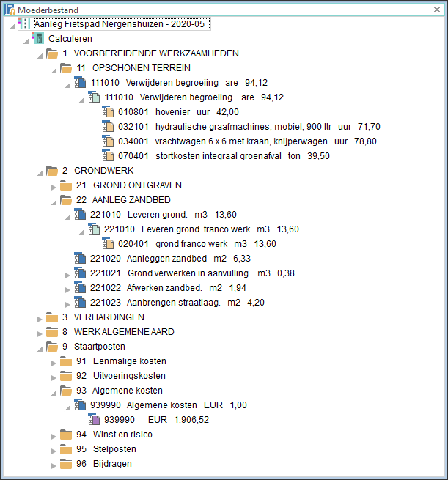This screenshot has height=480, width=448.
Task: Collapse the 2 GRONDWERK chapter
Action: tap(39, 171)
